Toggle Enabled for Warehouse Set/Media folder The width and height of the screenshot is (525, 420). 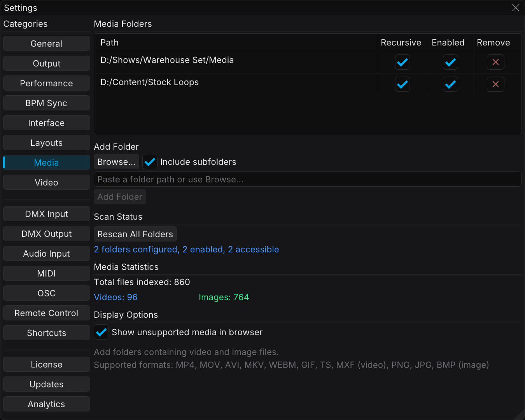tap(450, 62)
